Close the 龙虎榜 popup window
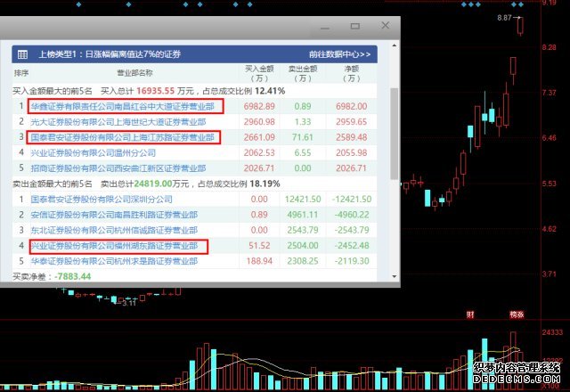 pyautogui.click(x=385, y=26)
